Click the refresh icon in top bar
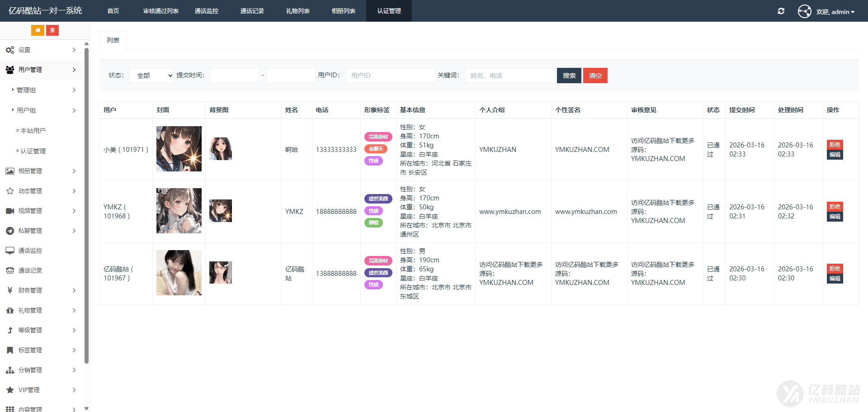The width and height of the screenshot is (868, 412). click(x=781, y=11)
